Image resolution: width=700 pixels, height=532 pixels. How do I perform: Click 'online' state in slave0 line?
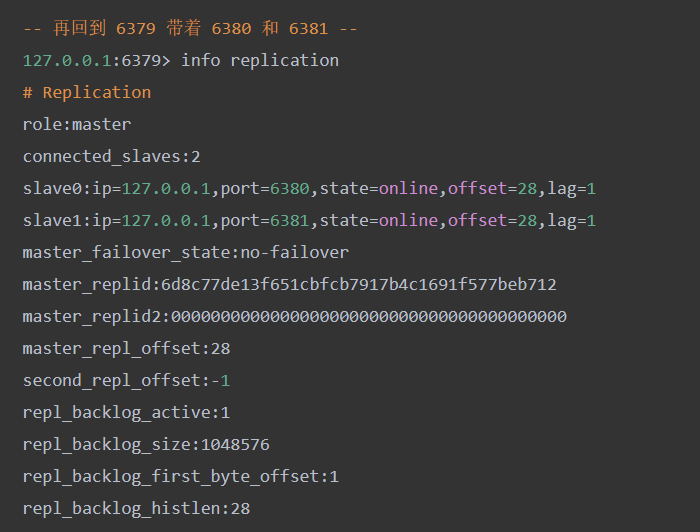(408, 189)
